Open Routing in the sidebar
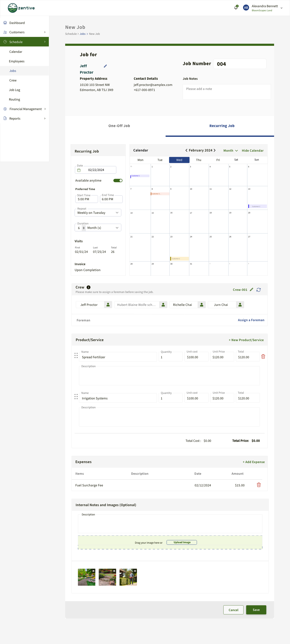290x644 pixels. [14, 99]
